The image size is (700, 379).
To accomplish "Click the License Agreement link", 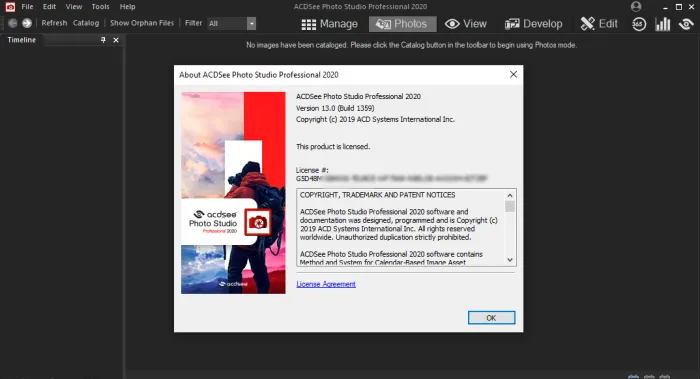I will click(x=326, y=284).
